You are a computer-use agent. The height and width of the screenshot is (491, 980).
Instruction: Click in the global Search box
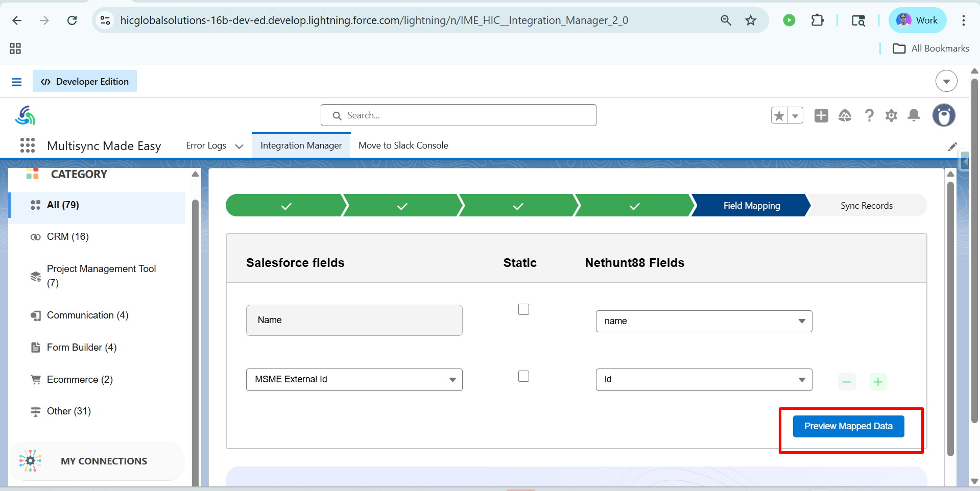(458, 115)
